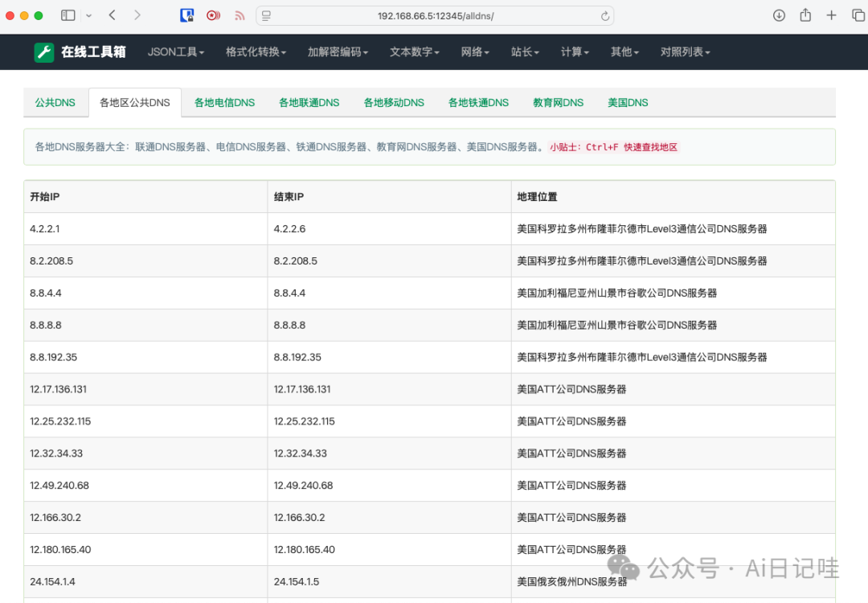Switch to the 各地联通DNS tab
868x603 pixels.
pos(309,102)
